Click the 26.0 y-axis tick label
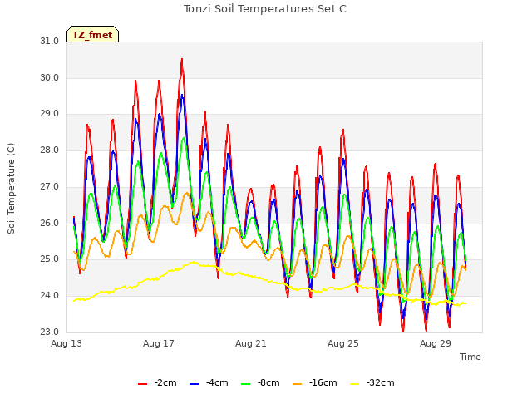Image resolution: width=532 pixels, height=399 pixels. point(50,223)
